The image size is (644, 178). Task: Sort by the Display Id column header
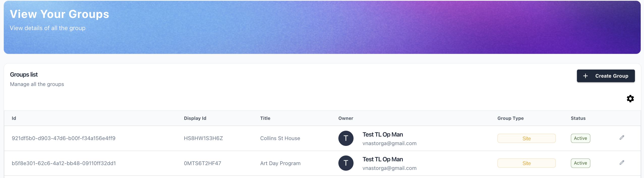[x=195, y=118]
